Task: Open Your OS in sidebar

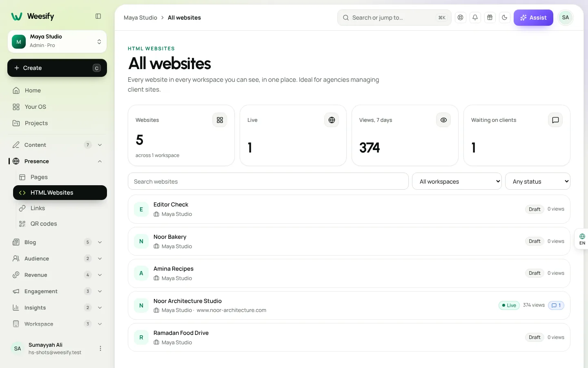Action: coord(57,107)
